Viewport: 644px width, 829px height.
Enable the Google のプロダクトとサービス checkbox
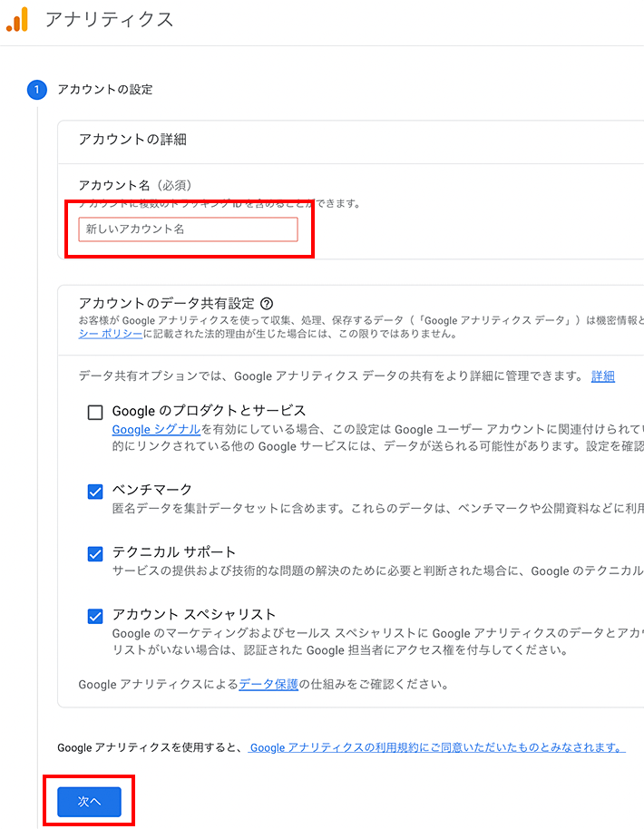tap(95, 413)
